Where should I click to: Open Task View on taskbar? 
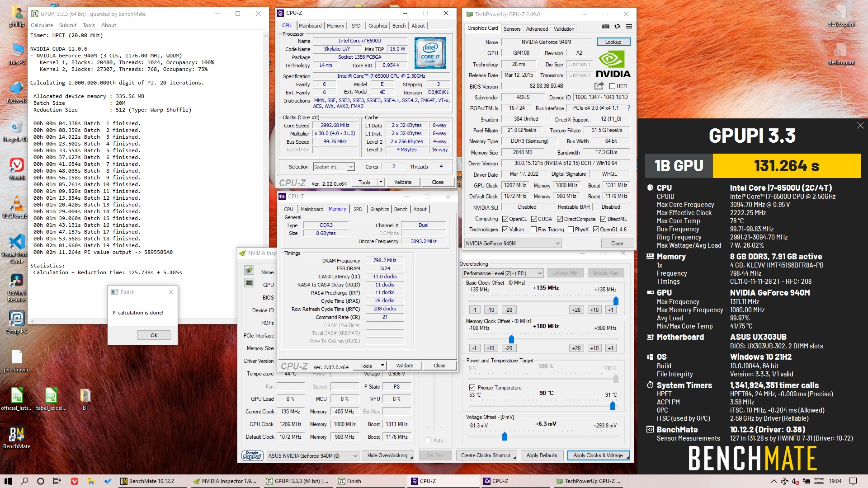pyautogui.click(x=57, y=481)
